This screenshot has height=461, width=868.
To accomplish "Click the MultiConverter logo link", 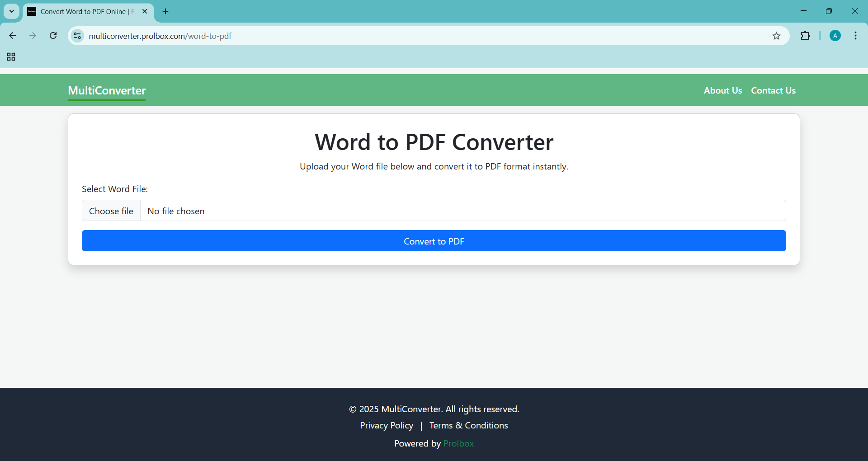I will tap(107, 90).
